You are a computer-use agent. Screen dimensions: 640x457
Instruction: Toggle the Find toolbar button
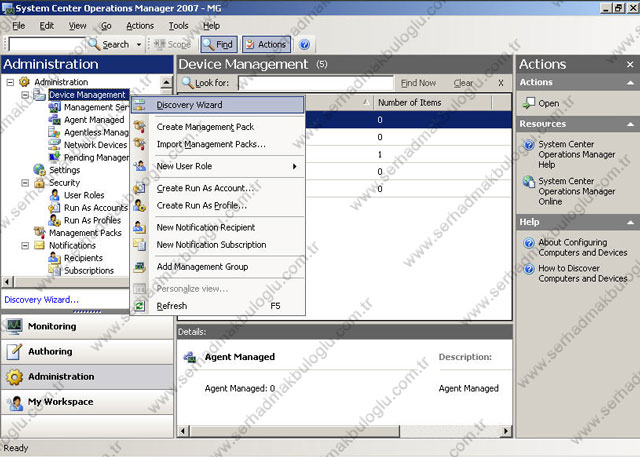(219, 44)
